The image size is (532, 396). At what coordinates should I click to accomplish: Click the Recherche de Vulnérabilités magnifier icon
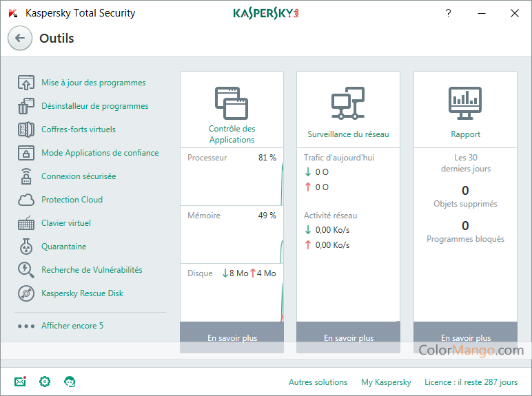click(x=26, y=270)
